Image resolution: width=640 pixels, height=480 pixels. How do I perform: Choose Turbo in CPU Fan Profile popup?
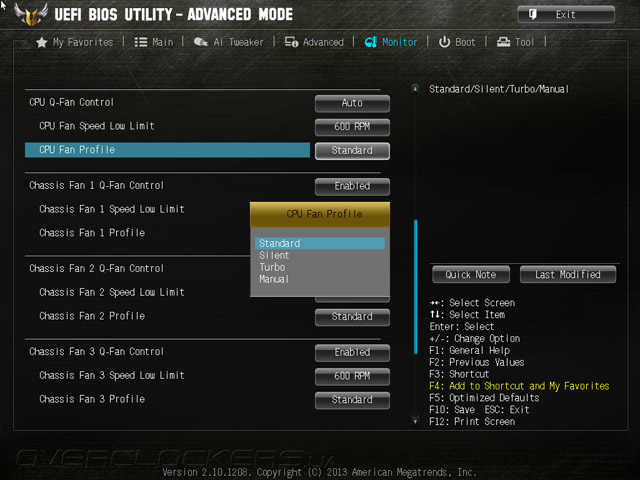320,267
